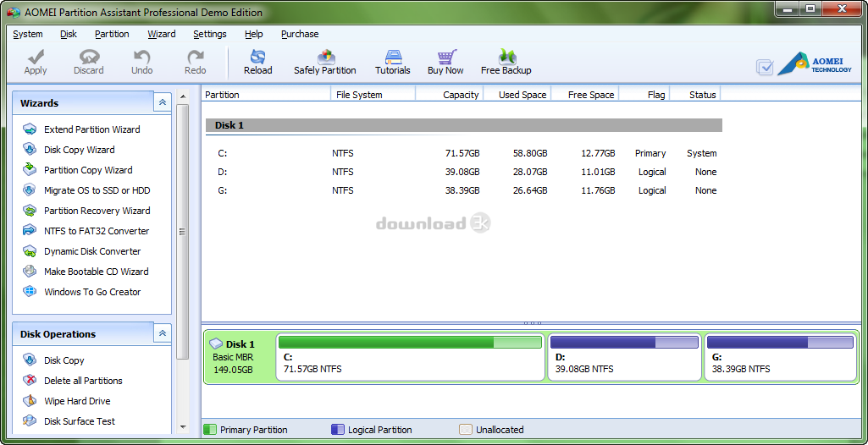Open the Disk menu

[68, 34]
